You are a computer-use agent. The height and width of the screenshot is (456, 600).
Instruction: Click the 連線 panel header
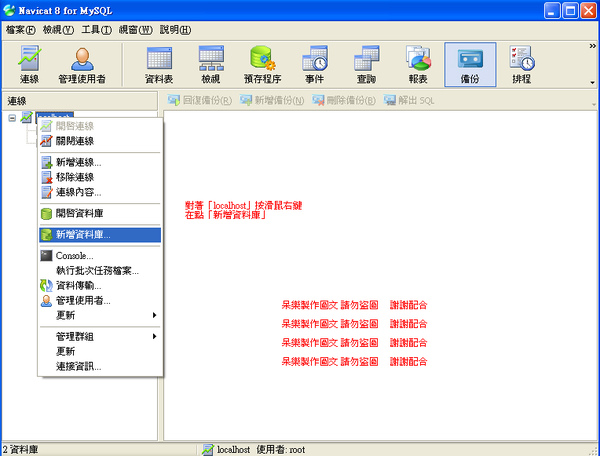tap(80, 101)
